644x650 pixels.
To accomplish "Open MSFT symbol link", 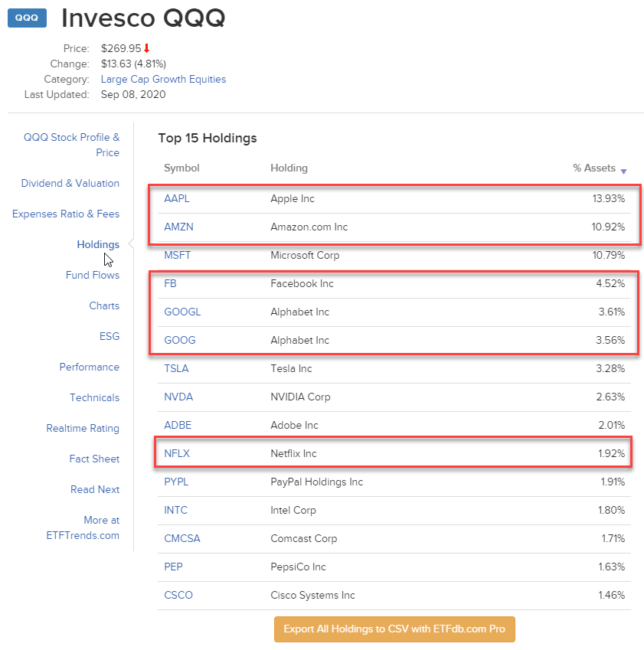I will 178,256.
